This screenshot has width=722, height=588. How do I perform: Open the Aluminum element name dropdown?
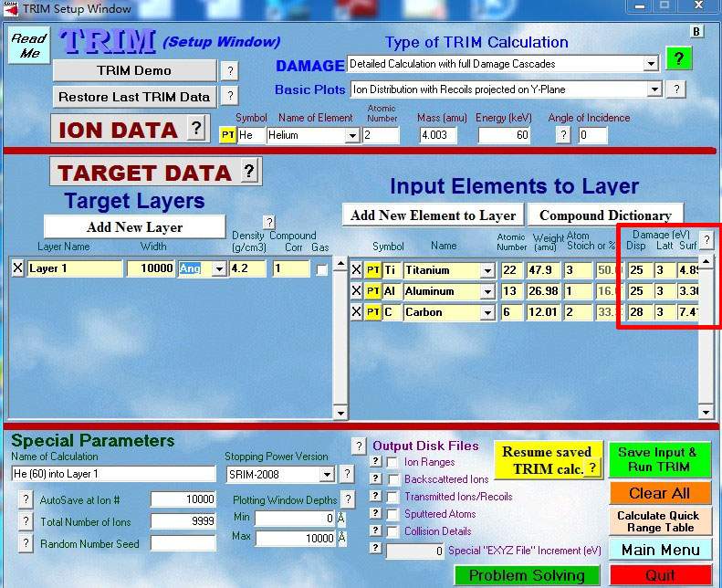(487, 291)
